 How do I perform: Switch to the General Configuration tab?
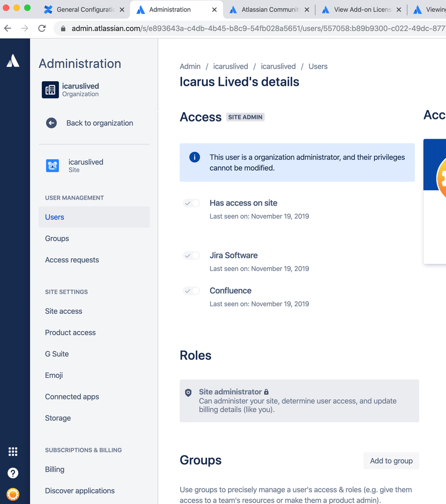tap(84, 10)
